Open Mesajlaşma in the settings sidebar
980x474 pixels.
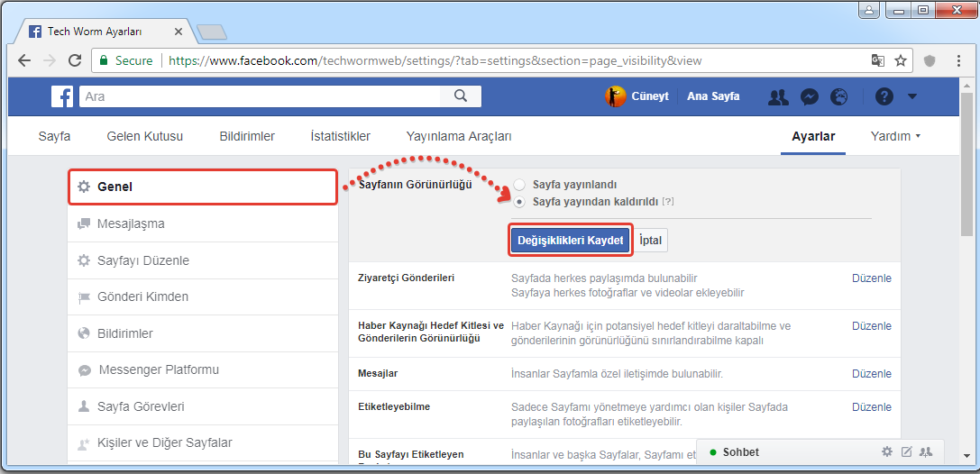131,224
